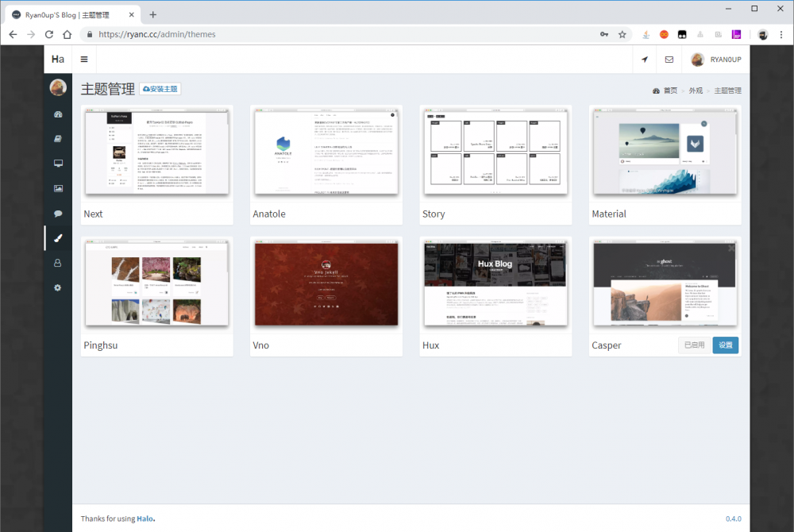Open the RYAN0UP user menu
This screenshot has height=532, width=794.
(716, 60)
